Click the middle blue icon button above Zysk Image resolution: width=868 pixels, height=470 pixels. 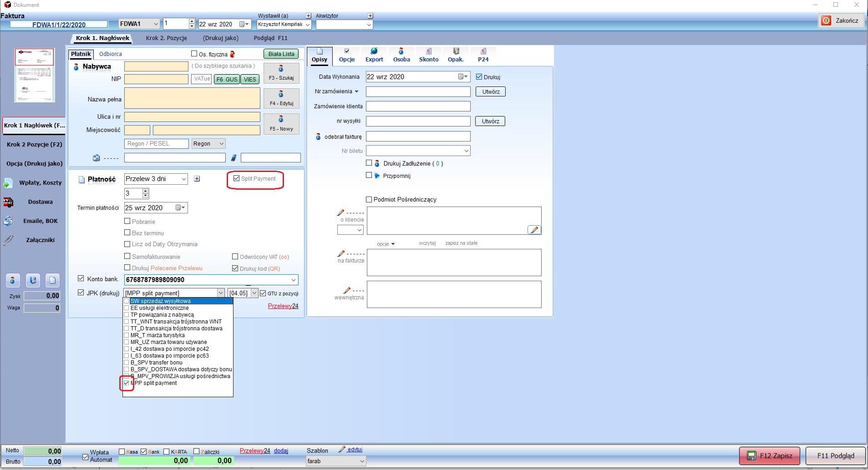(33, 280)
